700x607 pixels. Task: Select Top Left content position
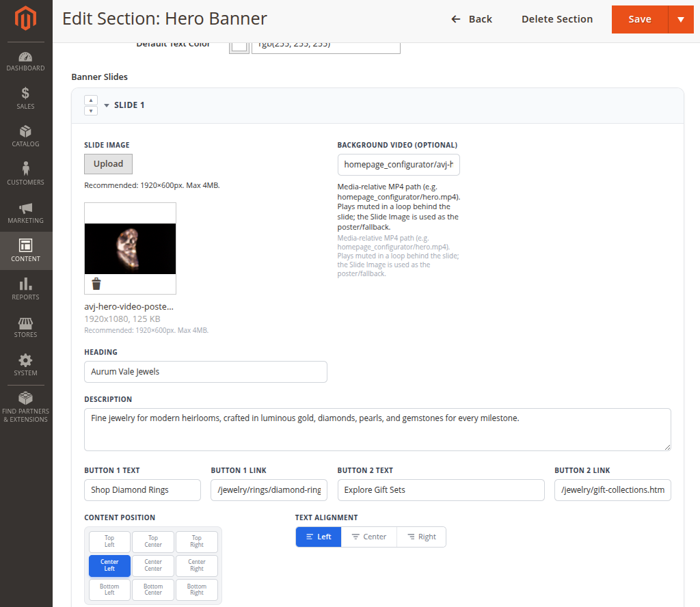click(x=109, y=541)
